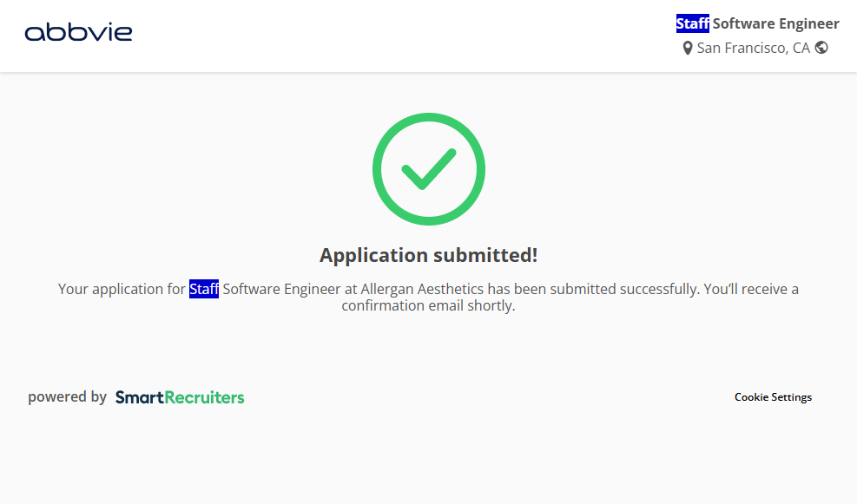Click "Your application for" at message start
Image resolution: width=857 pixels, height=504 pixels.
(122, 289)
